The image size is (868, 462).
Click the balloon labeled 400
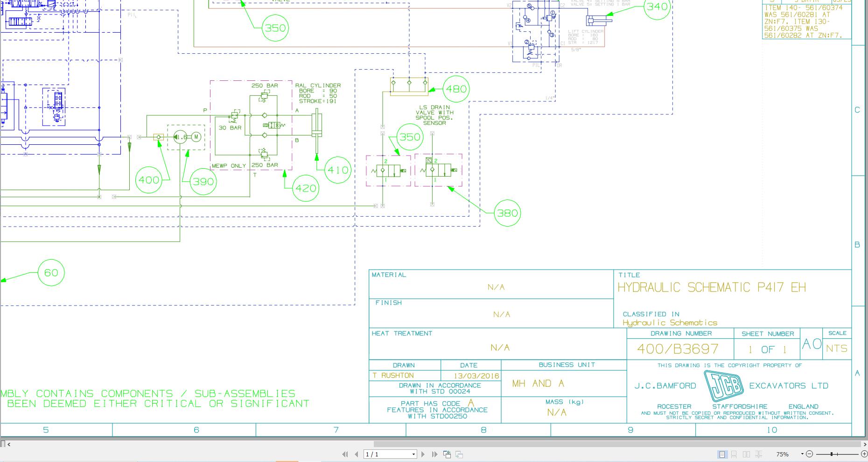[x=149, y=180]
